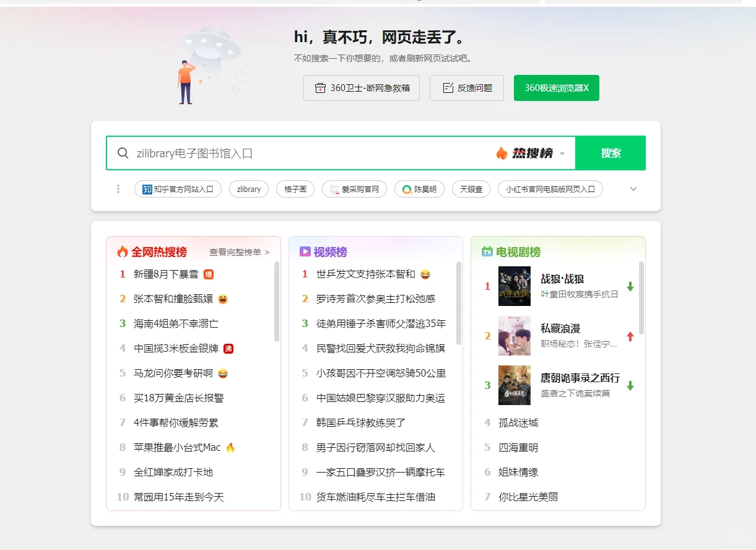Open video 民警找回爱犬获救我狗命锦旗
This screenshot has width=756, height=550.
381,348
